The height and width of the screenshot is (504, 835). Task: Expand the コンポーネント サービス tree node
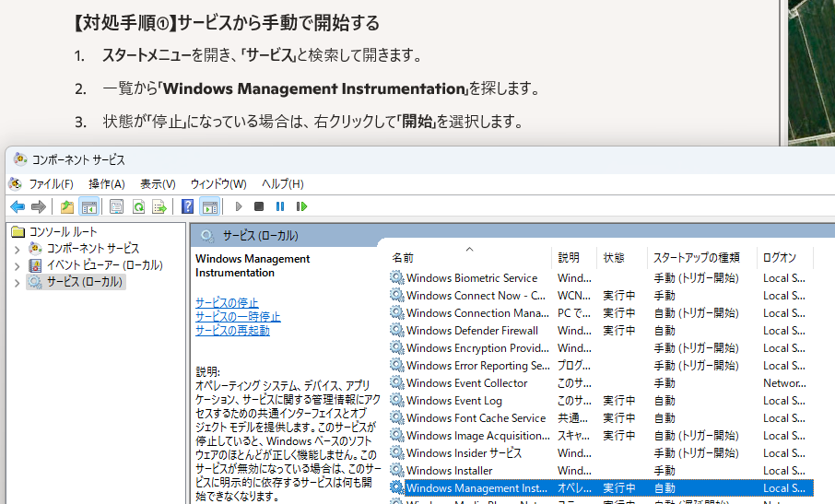[17, 249]
